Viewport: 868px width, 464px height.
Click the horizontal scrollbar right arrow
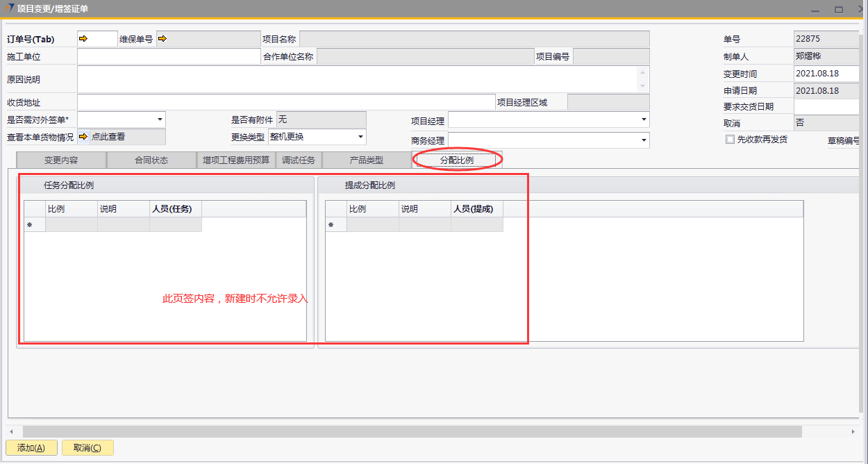coord(853,431)
